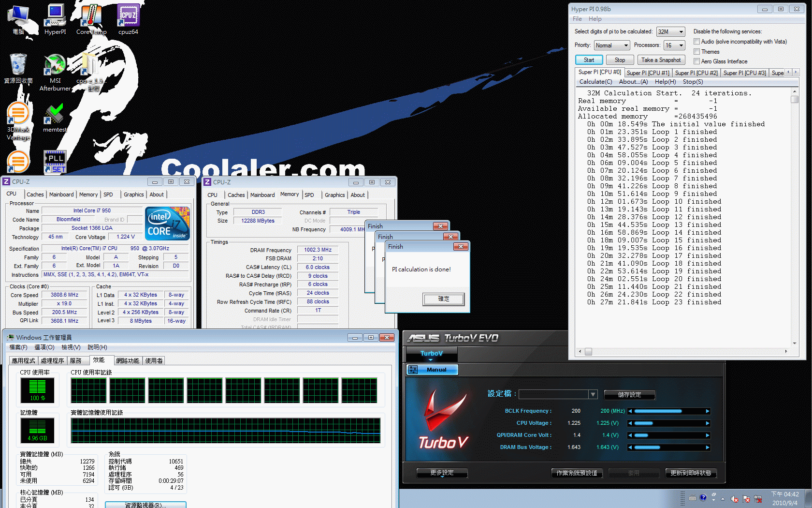Select the 處理程序 tab in Task Manager

[x=52, y=361]
